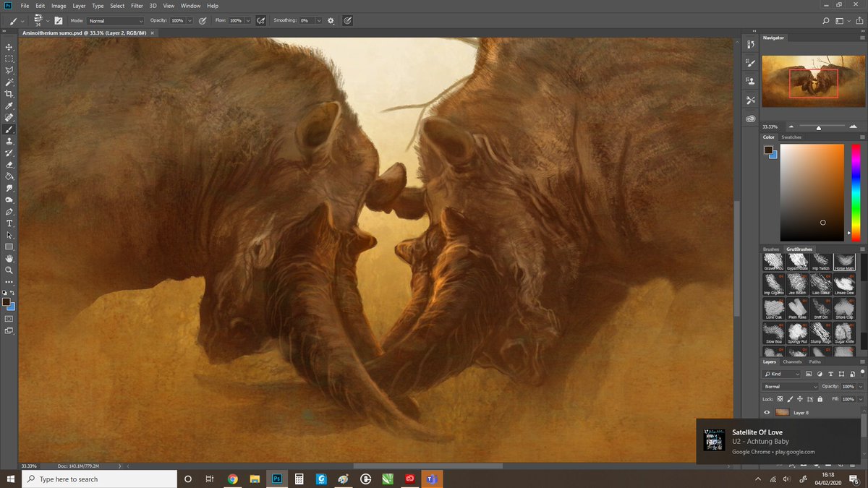Open the layer filter Kind dropdown
The image size is (868, 488).
click(x=781, y=374)
